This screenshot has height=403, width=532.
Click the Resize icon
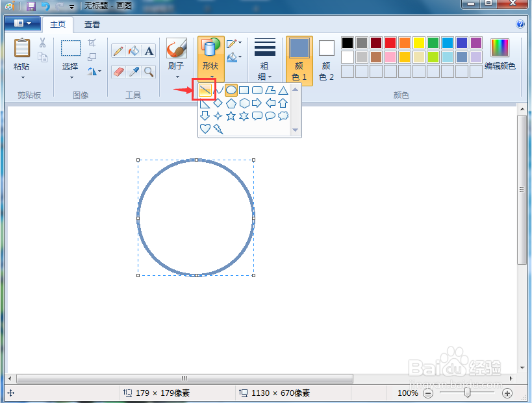pos(92,57)
